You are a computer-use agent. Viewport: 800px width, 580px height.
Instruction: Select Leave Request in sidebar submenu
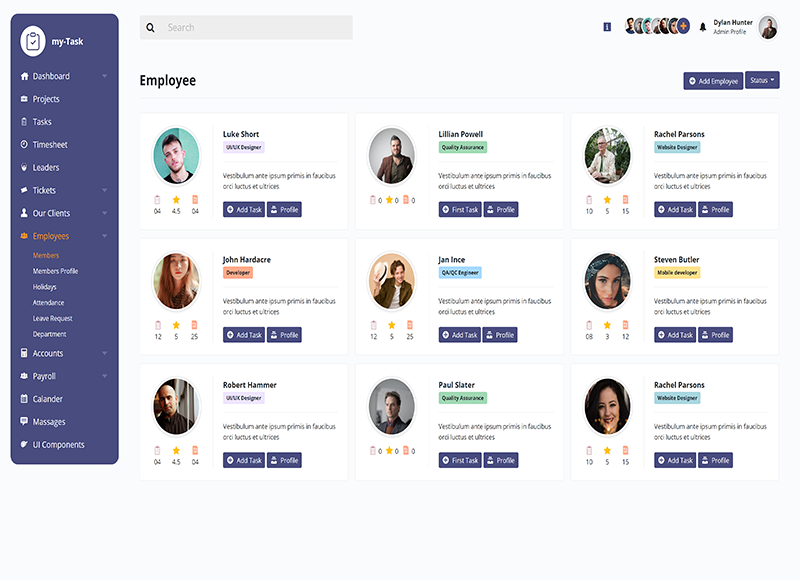(x=53, y=318)
